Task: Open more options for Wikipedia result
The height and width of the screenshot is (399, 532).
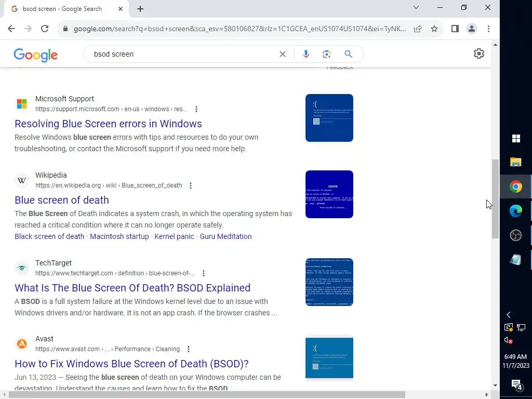Action: click(x=191, y=185)
